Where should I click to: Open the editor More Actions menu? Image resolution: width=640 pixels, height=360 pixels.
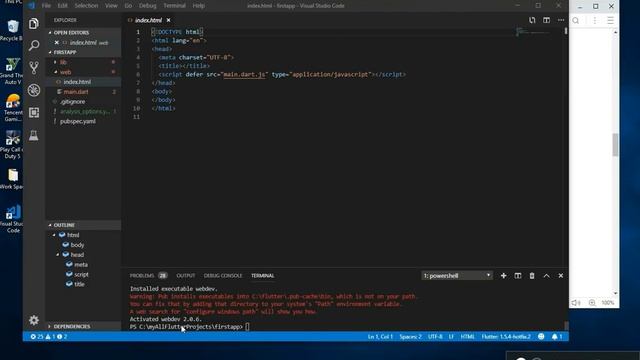(x=561, y=20)
